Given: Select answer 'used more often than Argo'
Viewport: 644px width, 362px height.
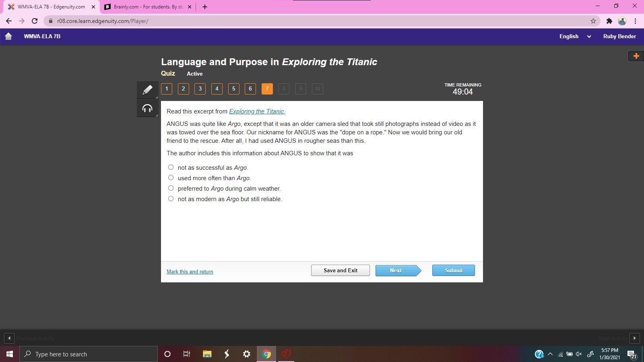Looking at the screenshot, I should [171, 178].
